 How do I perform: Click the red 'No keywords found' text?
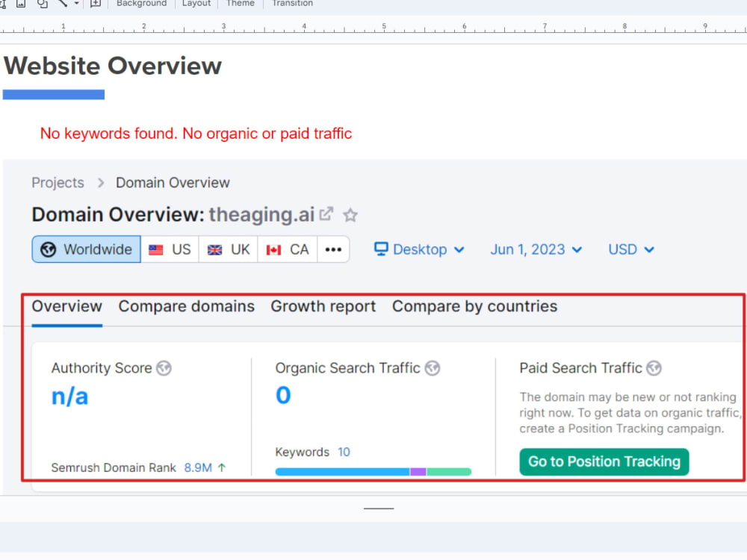coord(196,134)
